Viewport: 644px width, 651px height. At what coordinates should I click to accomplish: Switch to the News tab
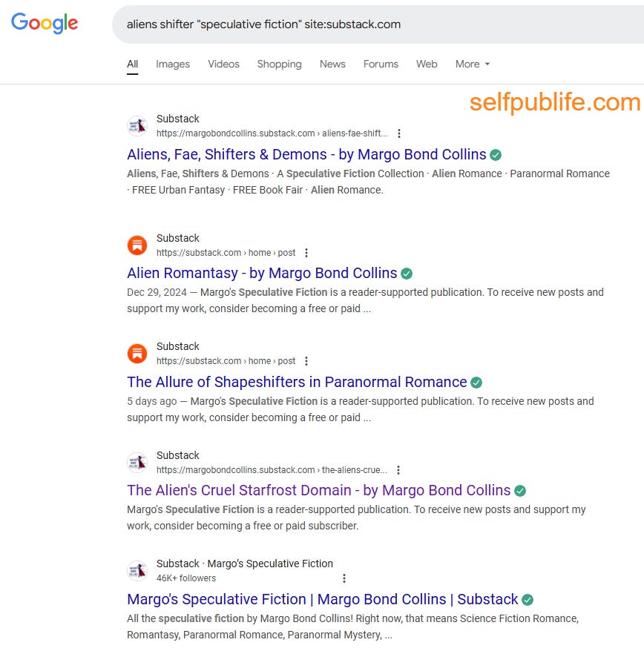pos(332,65)
